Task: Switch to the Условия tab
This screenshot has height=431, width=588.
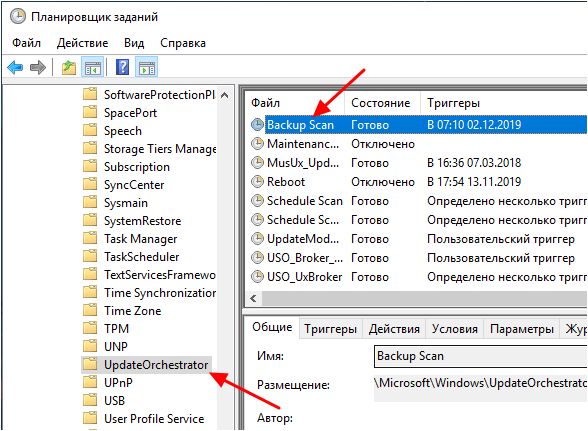Action: coord(454,329)
